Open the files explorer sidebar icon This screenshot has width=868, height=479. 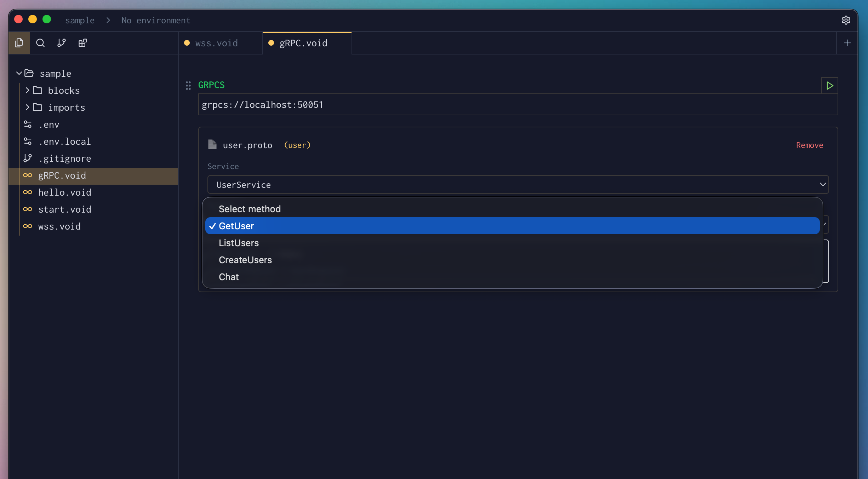pos(19,43)
